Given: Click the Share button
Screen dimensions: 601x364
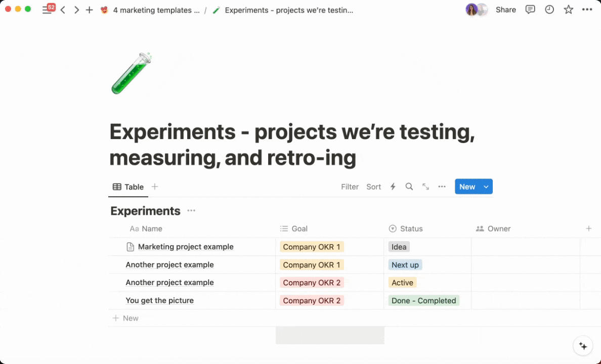Looking at the screenshot, I should (505, 10).
